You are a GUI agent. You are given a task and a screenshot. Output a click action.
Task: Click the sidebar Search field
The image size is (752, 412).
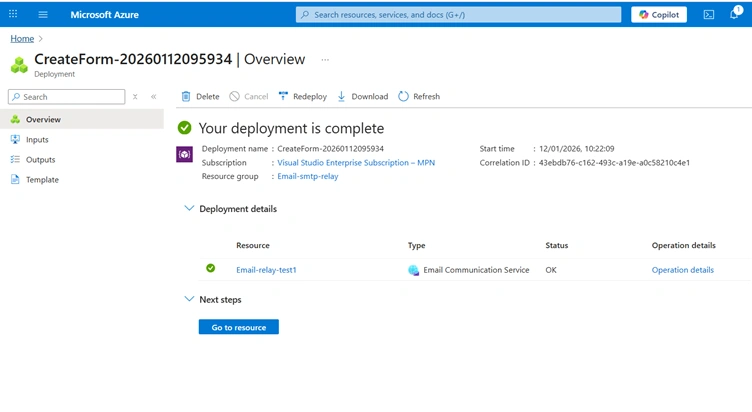pyautogui.click(x=67, y=96)
